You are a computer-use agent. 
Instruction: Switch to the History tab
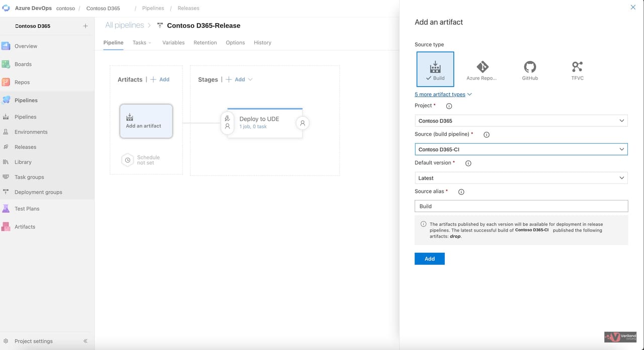263,43
